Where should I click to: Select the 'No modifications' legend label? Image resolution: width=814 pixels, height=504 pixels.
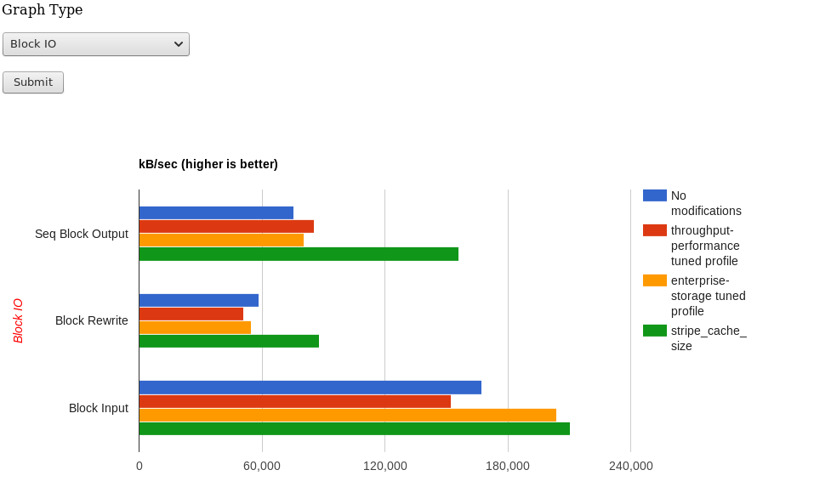(705, 203)
